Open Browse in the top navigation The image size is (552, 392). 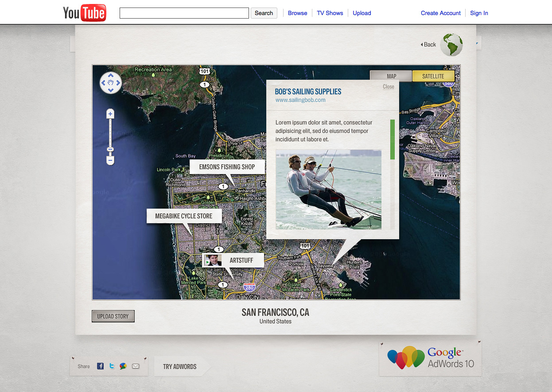click(297, 13)
